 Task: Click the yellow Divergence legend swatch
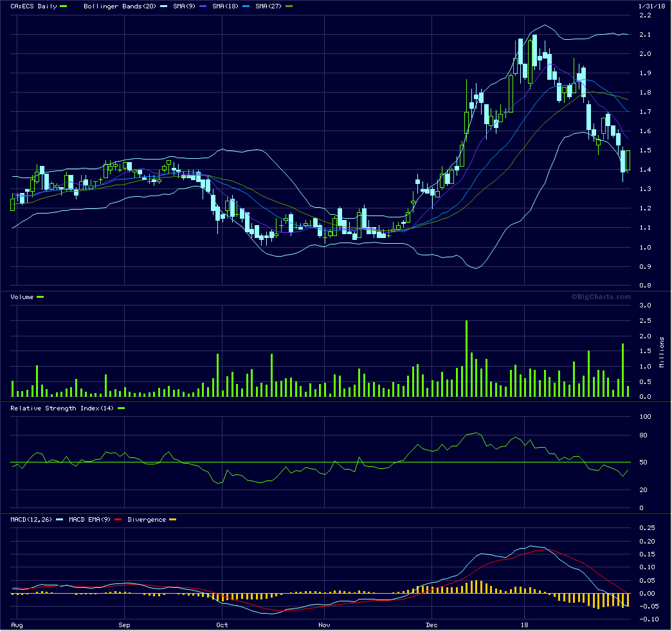click(x=172, y=520)
